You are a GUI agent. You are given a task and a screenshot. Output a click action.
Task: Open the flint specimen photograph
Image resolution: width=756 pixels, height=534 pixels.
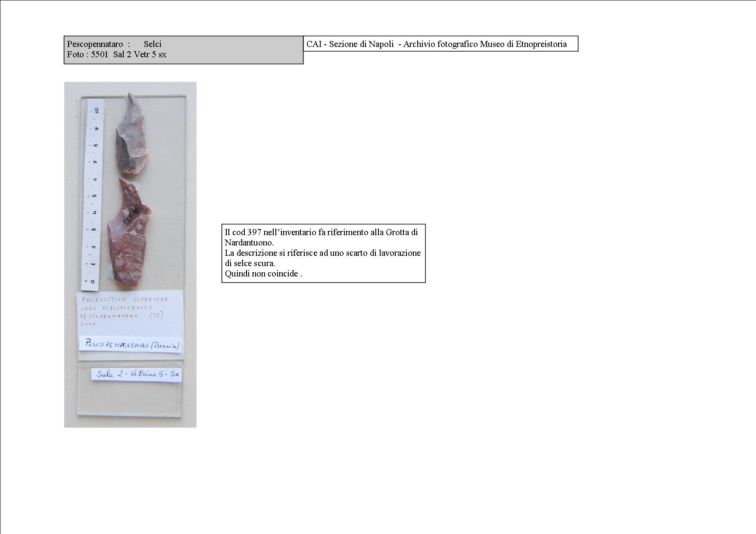[x=130, y=255]
